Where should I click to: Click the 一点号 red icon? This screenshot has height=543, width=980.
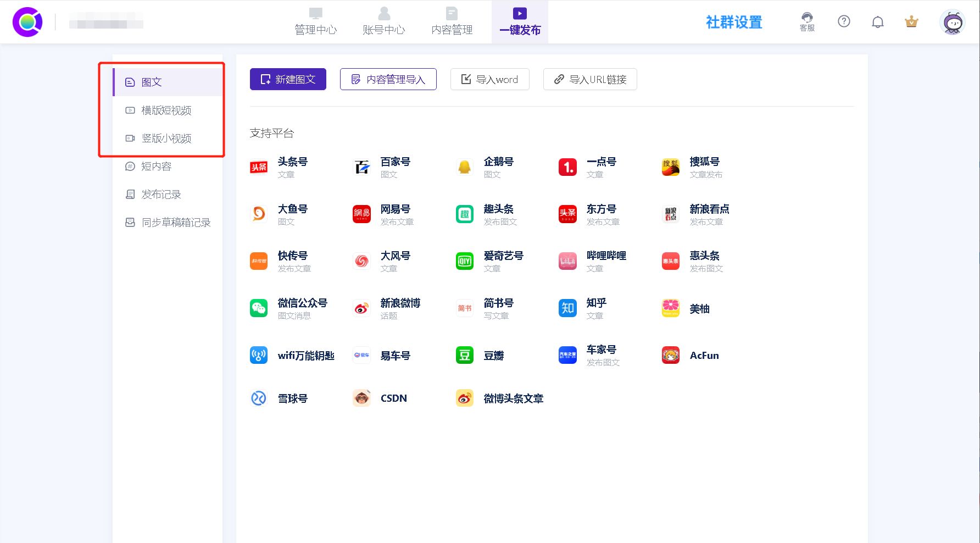click(x=567, y=167)
